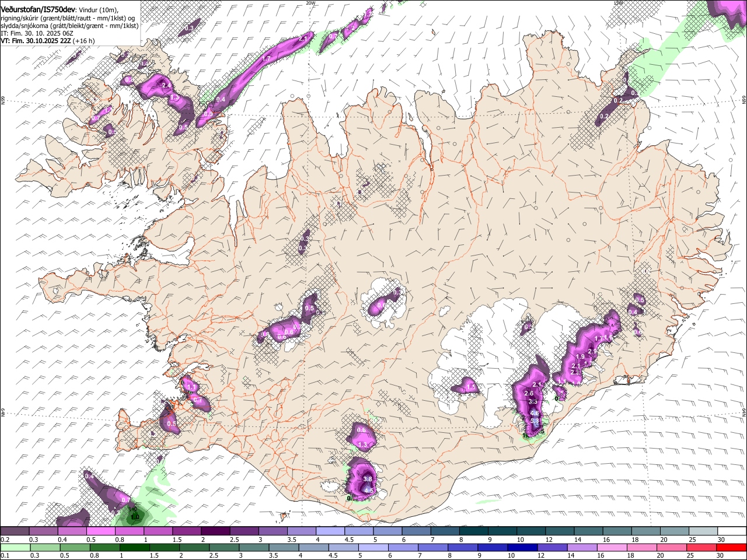Image resolution: width=747 pixels, height=560 pixels.
Task: Select the bright red 30 swatch in bottom legend
Action: (731, 548)
